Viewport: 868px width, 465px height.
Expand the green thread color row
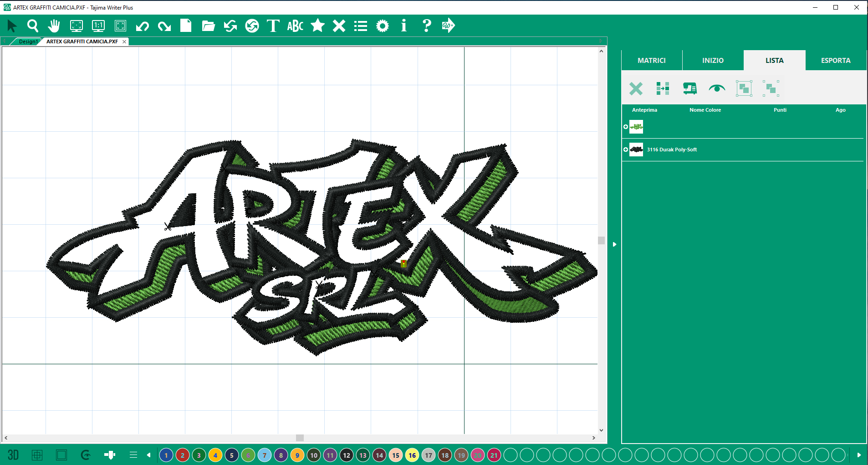tap(626, 127)
